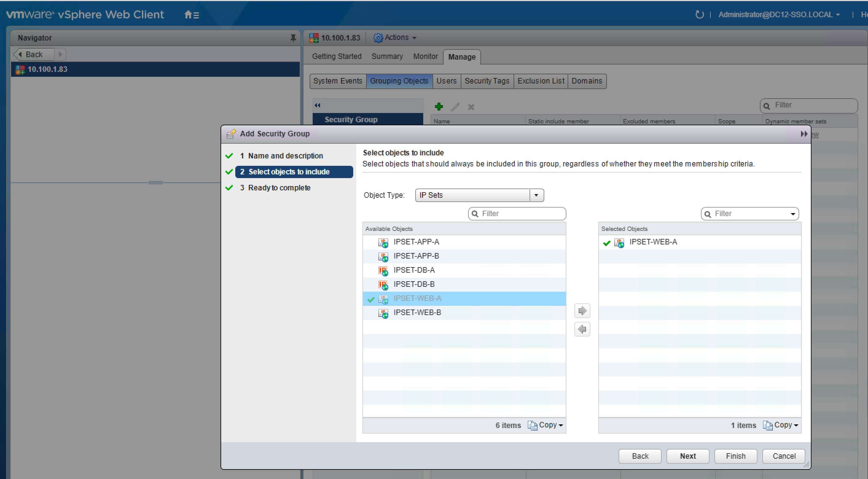The width and height of the screenshot is (868, 479).
Task: Open the Monitor tab
Action: tap(425, 56)
